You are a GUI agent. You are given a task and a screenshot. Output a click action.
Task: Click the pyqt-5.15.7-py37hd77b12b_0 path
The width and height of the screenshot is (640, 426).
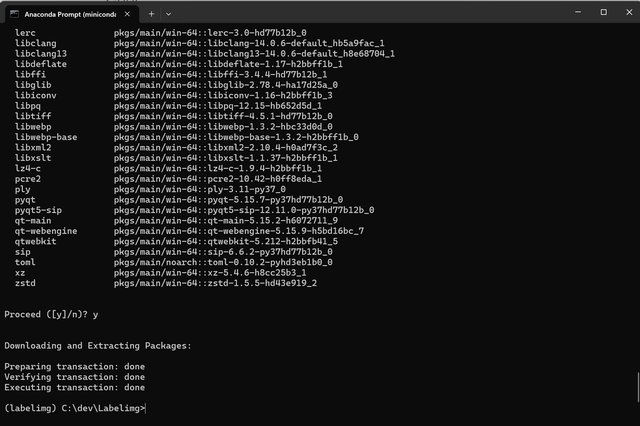coord(228,200)
